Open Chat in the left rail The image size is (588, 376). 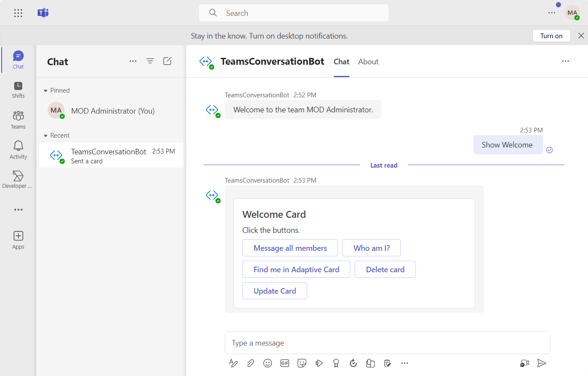pos(18,60)
